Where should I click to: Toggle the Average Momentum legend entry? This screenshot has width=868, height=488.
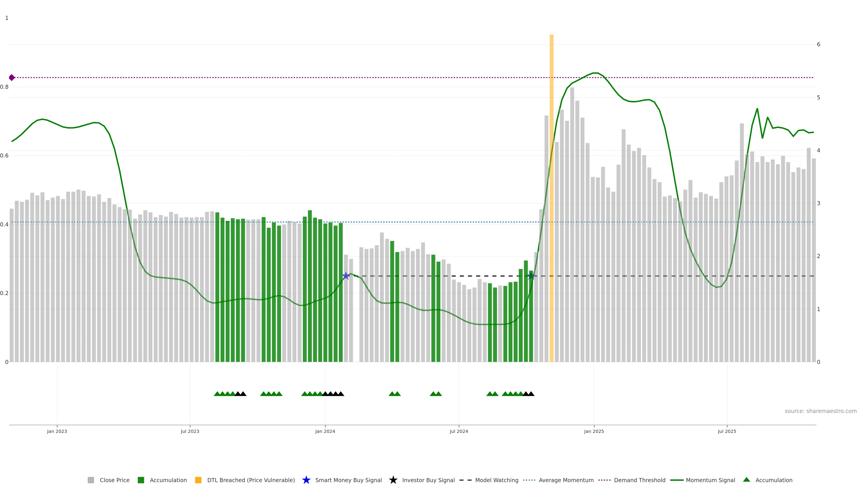coord(566,480)
